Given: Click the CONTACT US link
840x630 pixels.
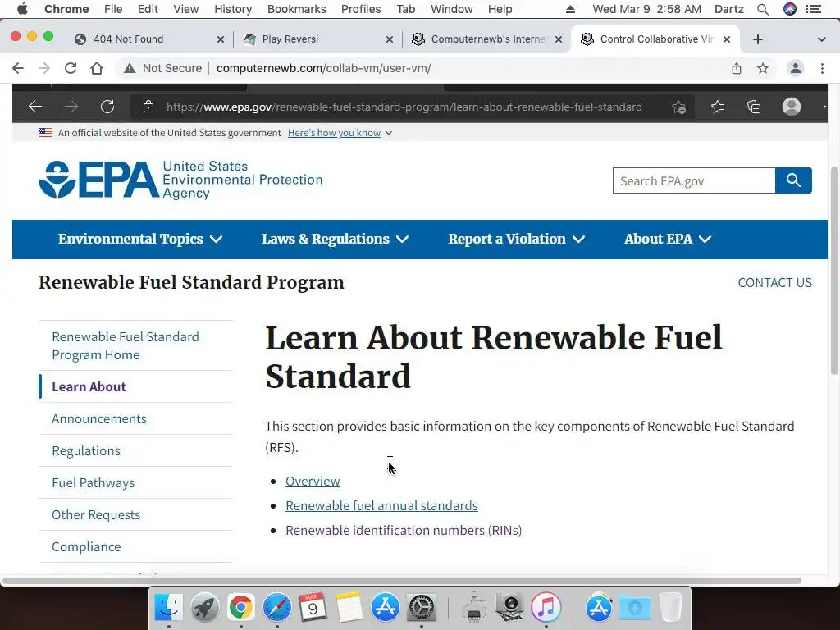Looking at the screenshot, I should [774, 282].
